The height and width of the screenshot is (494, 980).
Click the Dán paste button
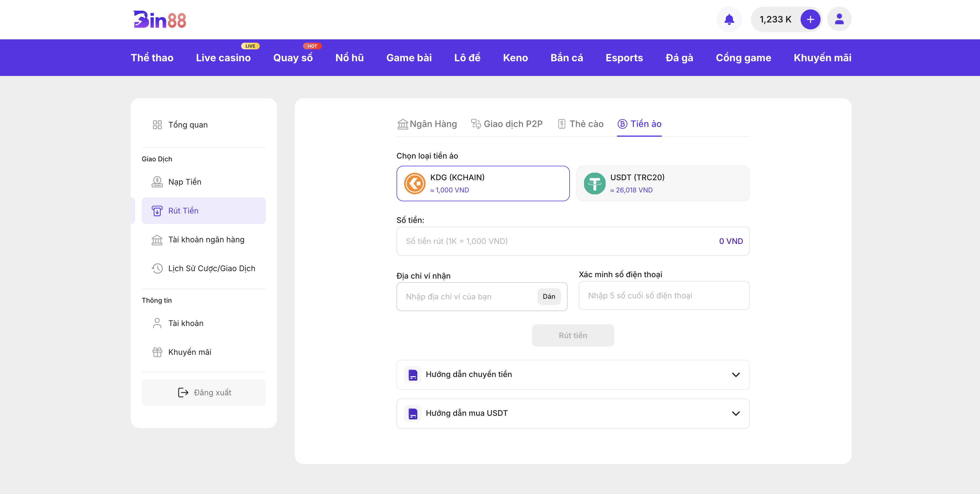[549, 297]
